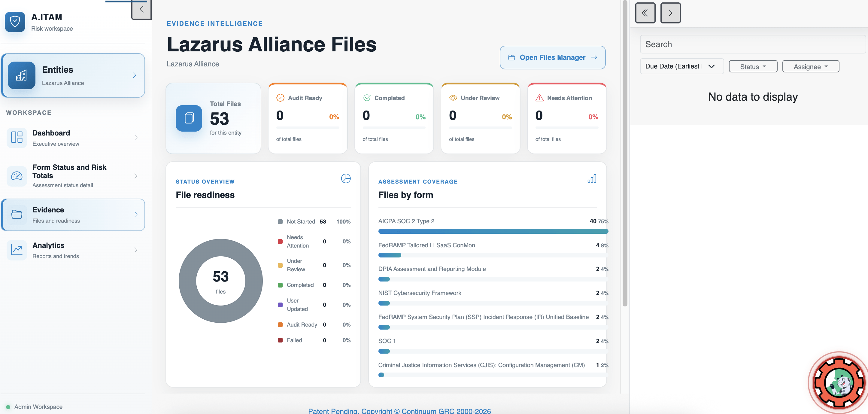Collapse the left sidebar with back arrow
Screen dimensions: 868x414
click(141, 9)
